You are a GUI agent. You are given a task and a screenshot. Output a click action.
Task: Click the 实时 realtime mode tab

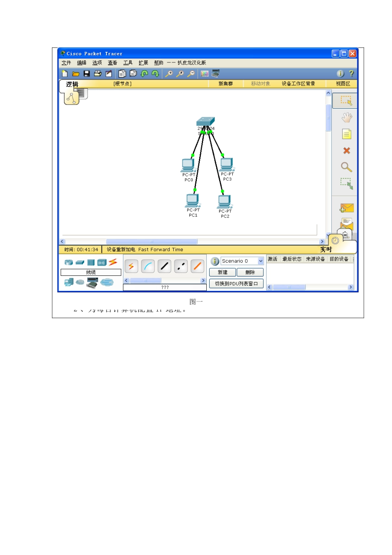coord(326,249)
